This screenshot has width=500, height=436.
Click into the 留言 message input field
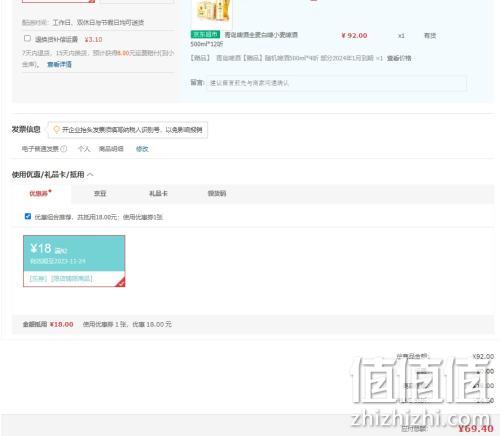336,83
